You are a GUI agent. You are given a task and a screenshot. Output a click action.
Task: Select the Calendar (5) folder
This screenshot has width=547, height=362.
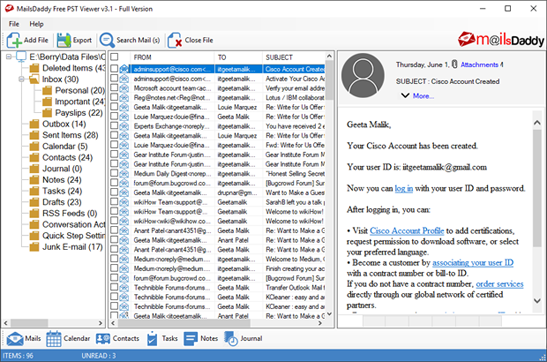(65, 146)
